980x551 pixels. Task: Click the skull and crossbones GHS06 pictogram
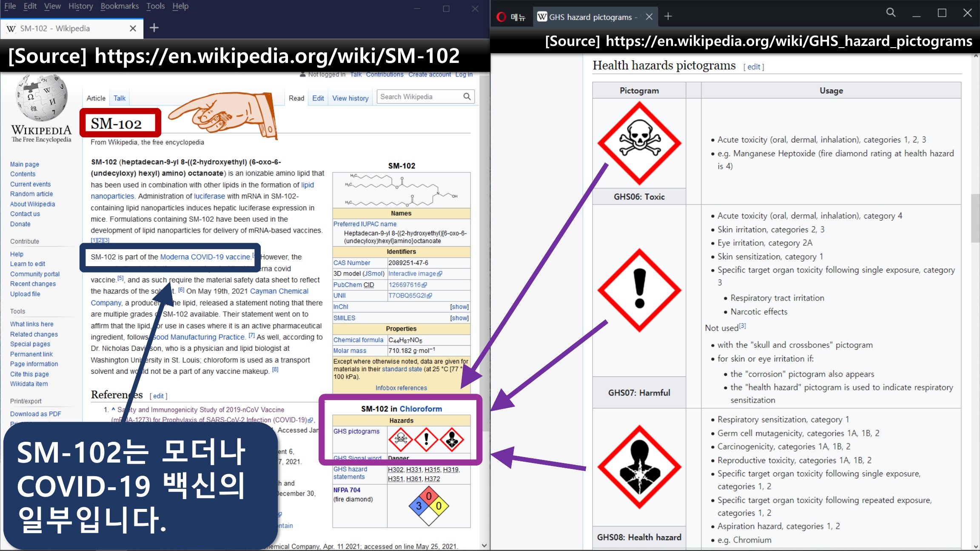[639, 143]
